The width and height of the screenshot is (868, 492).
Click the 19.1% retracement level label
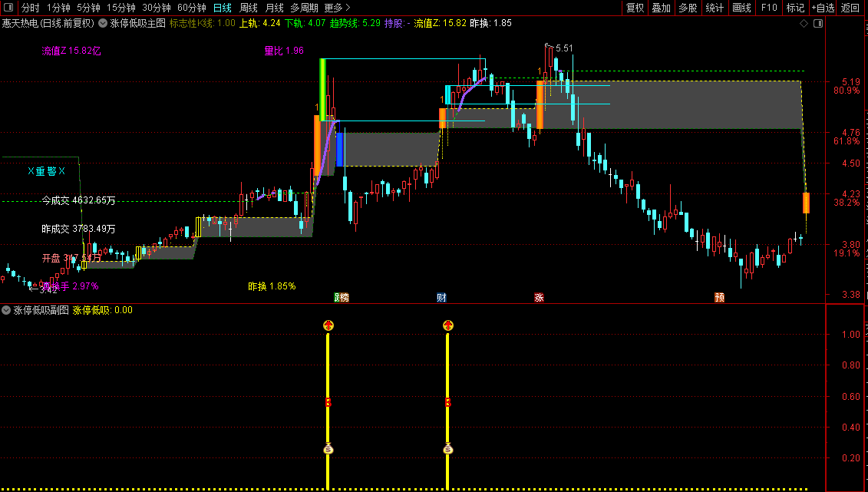(847, 253)
